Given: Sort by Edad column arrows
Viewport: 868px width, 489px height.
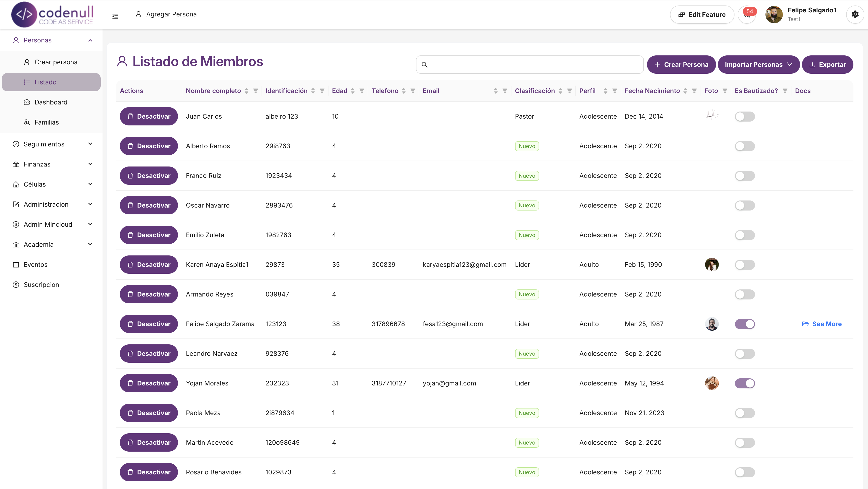Looking at the screenshot, I should pyautogui.click(x=352, y=91).
